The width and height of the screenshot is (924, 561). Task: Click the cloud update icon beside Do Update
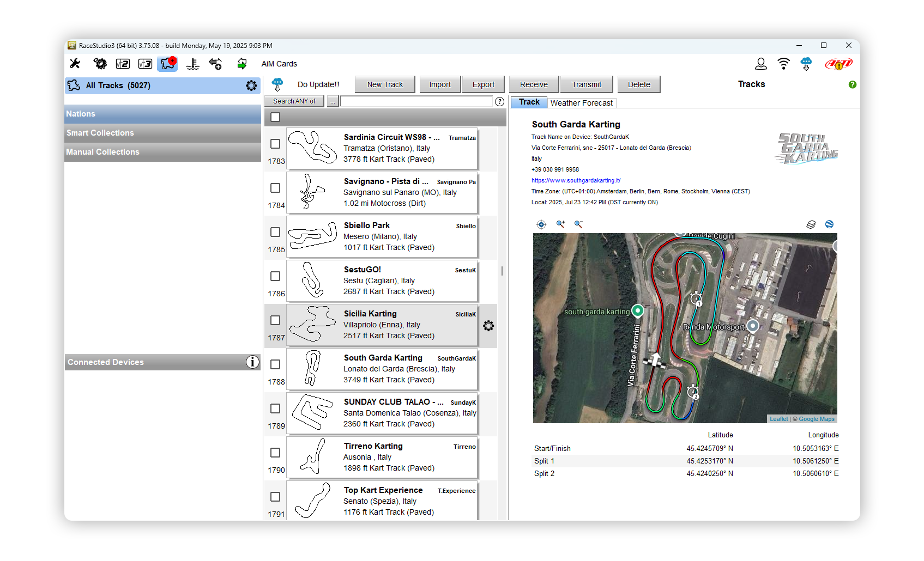click(277, 84)
